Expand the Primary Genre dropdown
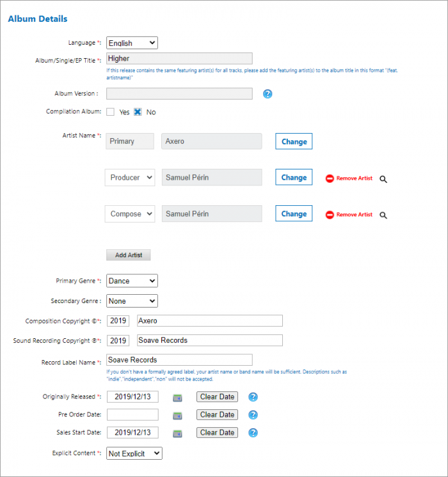 coord(132,281)
